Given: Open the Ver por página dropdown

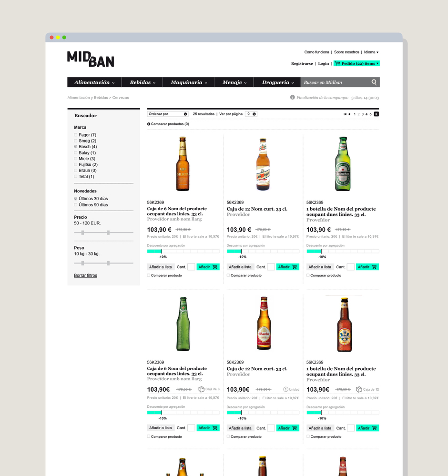Looking at the screenshot, I should click(x=251, y=114).
